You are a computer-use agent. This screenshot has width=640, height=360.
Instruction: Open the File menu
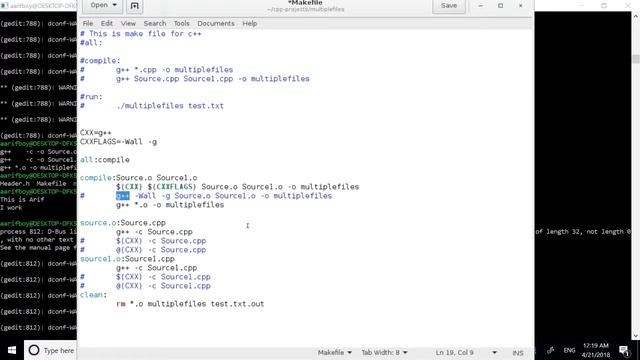(x=88, y=23)
